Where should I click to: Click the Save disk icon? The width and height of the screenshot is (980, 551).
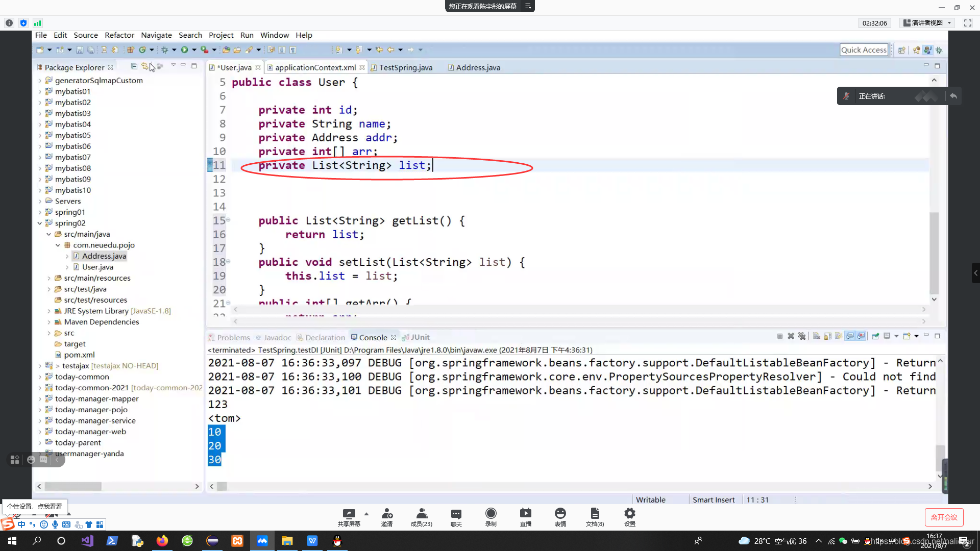79,49
